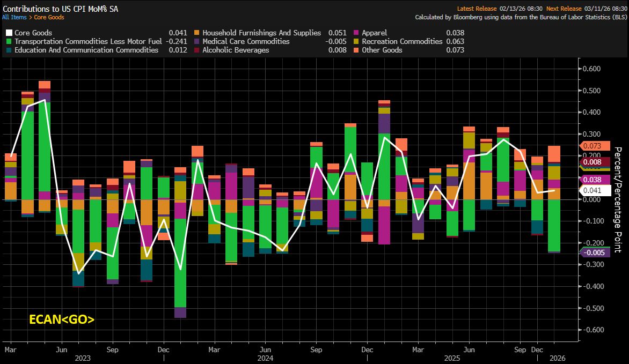
Task: Click the olive Recreation Commodities legend swatch
Action: [356, 41]
